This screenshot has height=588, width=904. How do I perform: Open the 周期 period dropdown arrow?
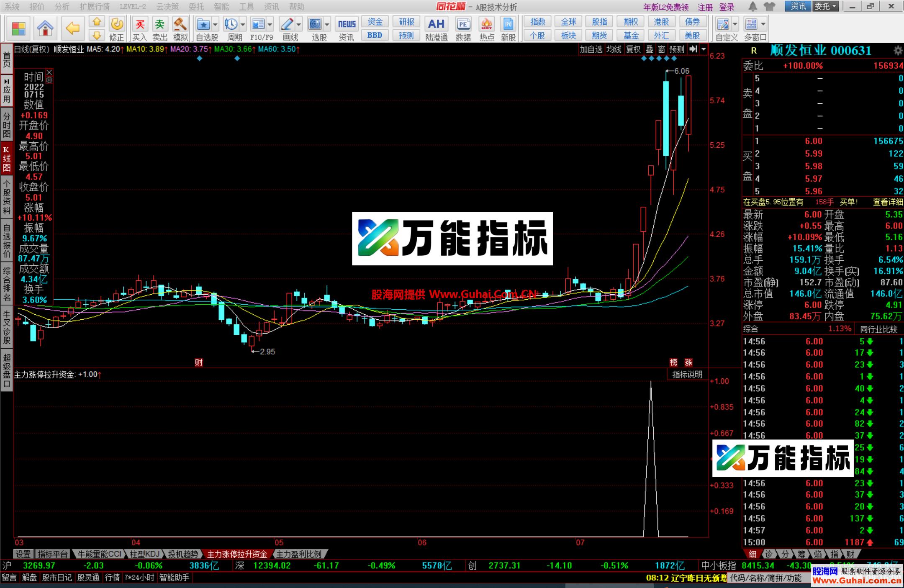243,25
